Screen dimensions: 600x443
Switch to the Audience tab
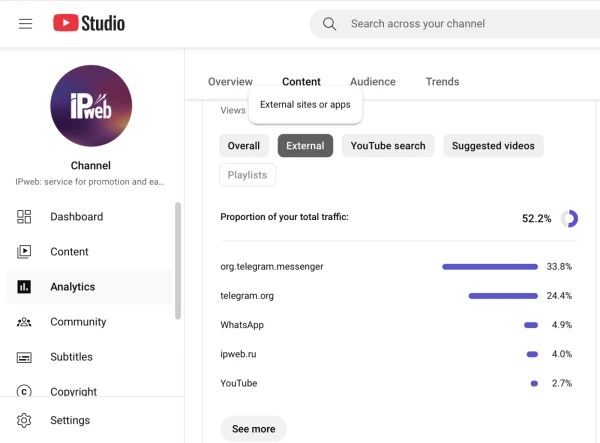(x=372, y=82)
